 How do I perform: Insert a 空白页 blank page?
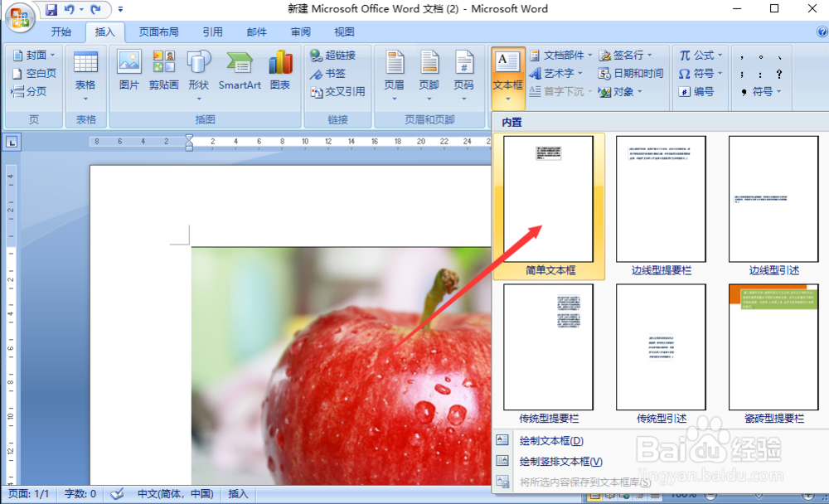tap(34, 73)
